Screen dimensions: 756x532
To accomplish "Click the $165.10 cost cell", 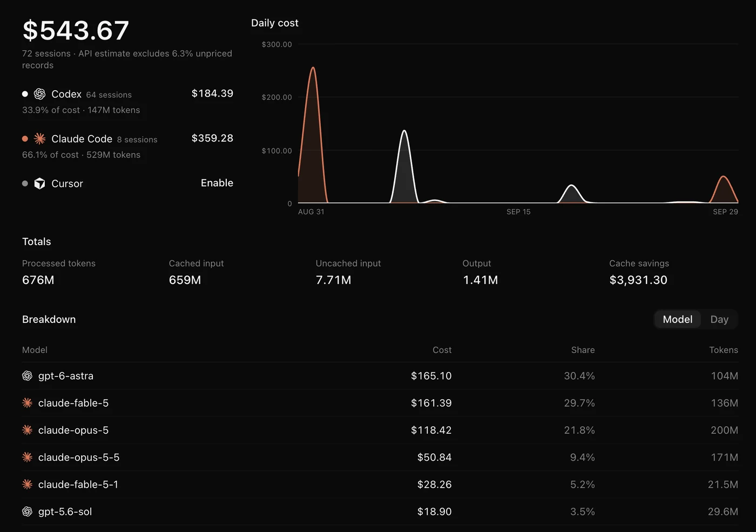I will (431, 376).
